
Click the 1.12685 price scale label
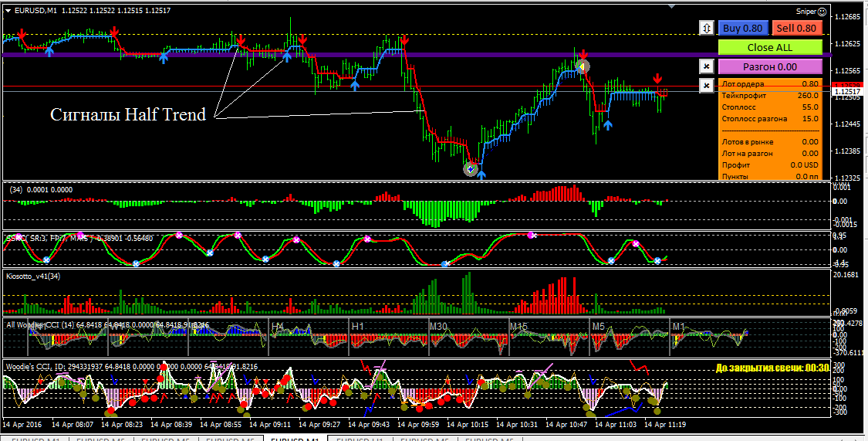847,17
